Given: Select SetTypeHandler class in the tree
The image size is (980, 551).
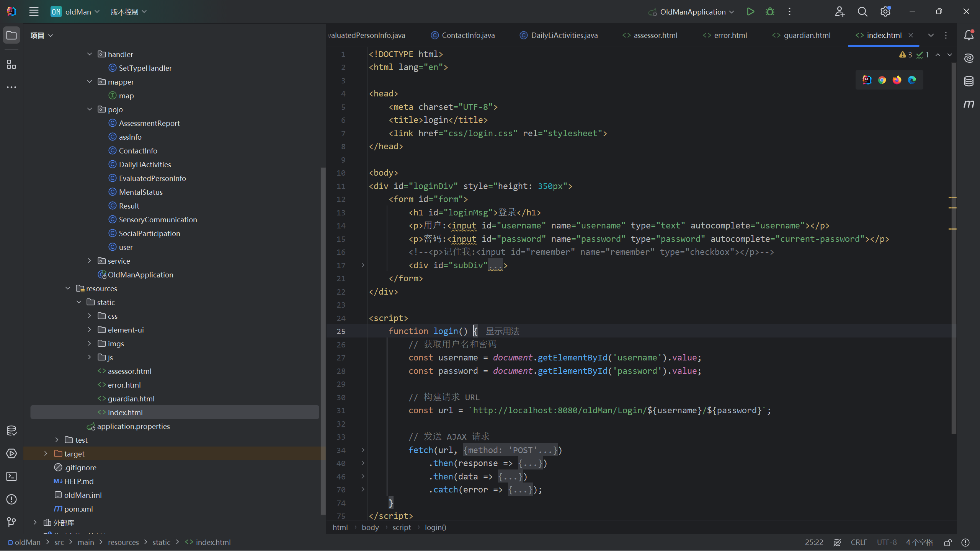Looking at the screenshot, I should tap(145, 68).
